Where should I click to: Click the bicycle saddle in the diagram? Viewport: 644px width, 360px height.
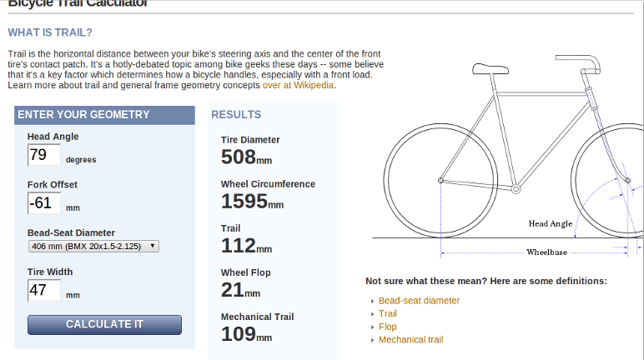(x=491, y=68)
